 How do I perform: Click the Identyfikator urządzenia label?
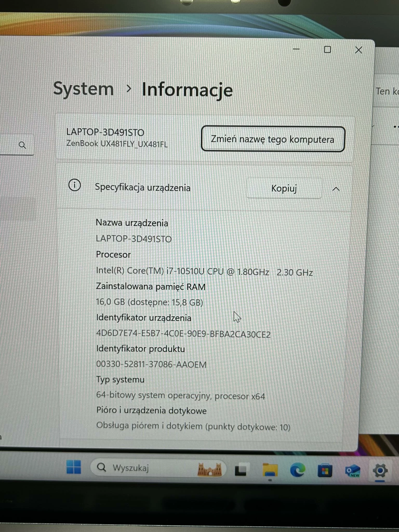pos(144,318)
